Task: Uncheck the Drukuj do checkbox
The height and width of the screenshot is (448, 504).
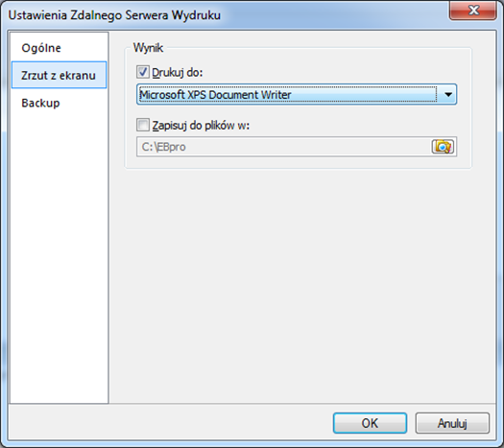Action: pyautogui.click(x=143, y=72)
